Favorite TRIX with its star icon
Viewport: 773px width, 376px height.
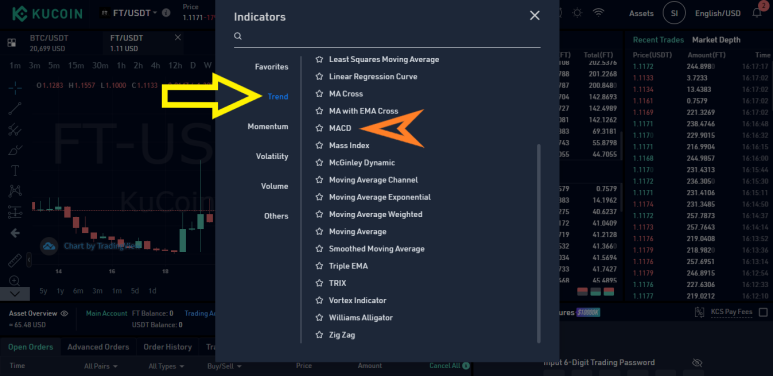click(x=319, y=283)
